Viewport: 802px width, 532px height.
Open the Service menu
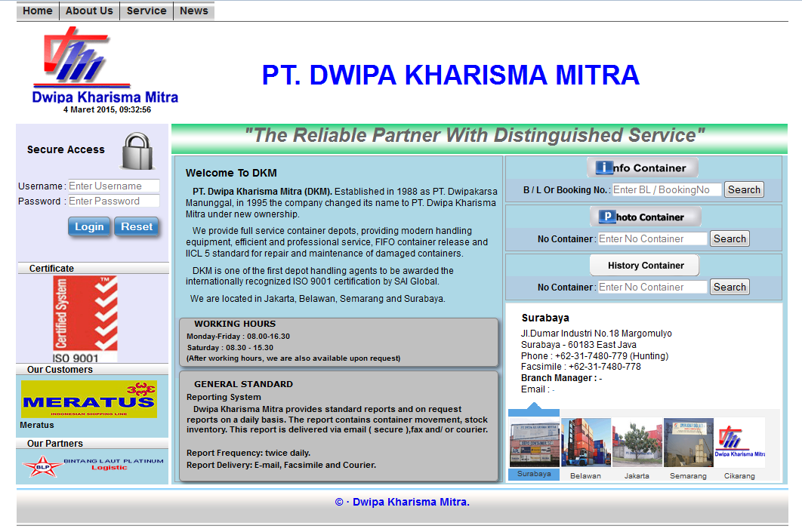pyautogui.click(x=147, y=11)
